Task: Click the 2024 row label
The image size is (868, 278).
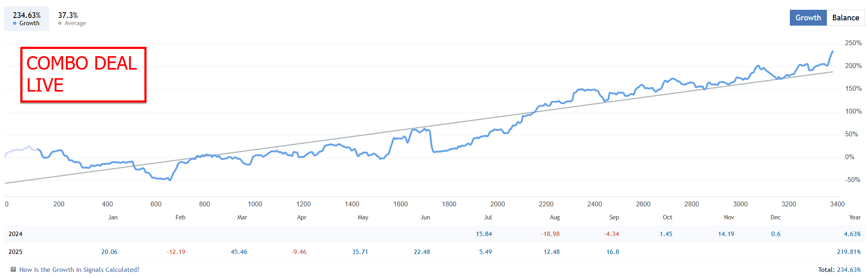Action: tap(15, 234)
